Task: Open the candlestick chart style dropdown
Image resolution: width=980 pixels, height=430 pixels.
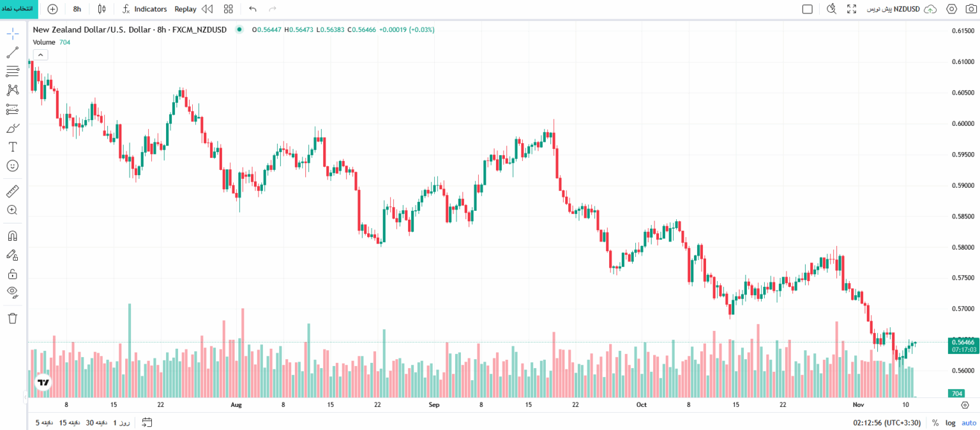Action: click(x=102, y=9)
